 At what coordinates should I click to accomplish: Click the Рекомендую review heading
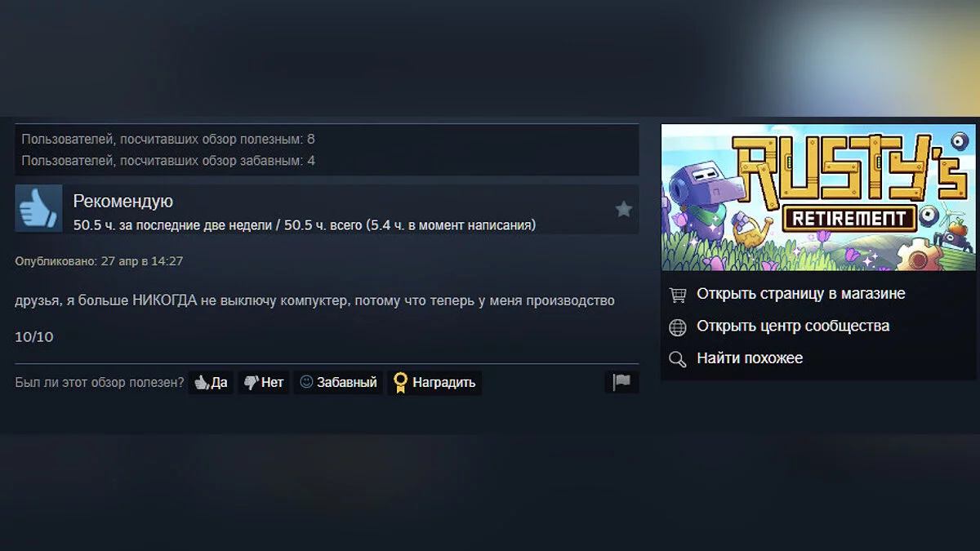(123, 202)
